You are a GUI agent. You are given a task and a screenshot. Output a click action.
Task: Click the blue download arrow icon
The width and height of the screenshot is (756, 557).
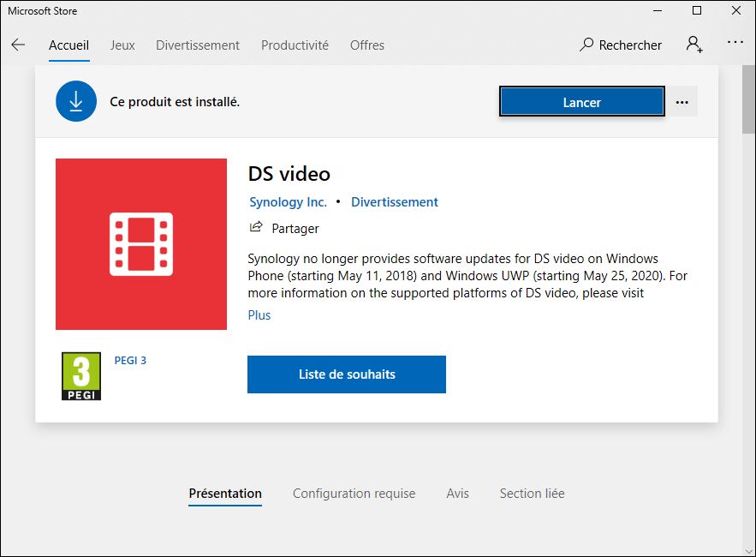click(x=76, y=102)
